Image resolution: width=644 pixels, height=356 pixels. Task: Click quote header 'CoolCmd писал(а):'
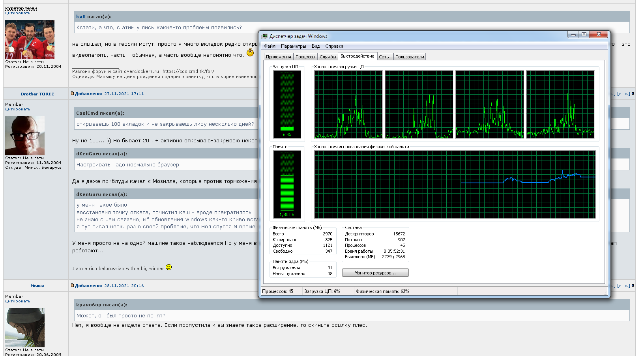[x=100, y=113]
